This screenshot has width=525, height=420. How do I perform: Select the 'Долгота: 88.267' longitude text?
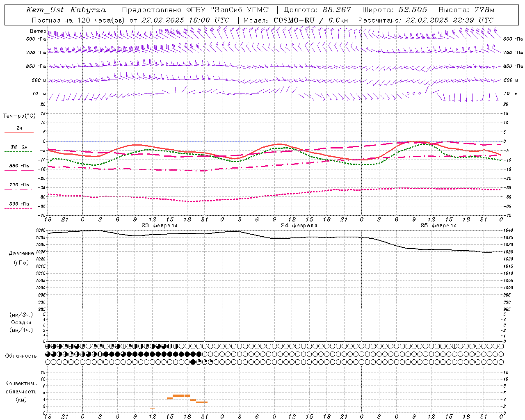coord(317,10)
